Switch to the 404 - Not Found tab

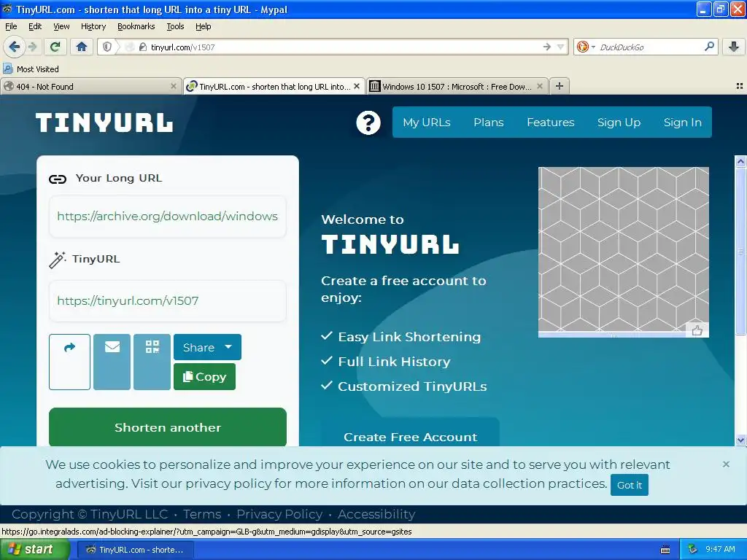90,86
